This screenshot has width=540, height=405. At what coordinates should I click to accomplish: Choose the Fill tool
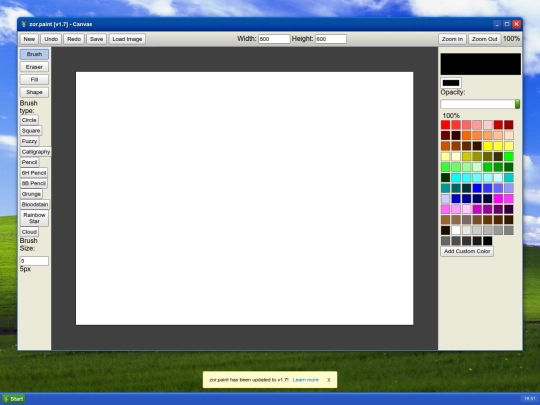coord(34,80)
